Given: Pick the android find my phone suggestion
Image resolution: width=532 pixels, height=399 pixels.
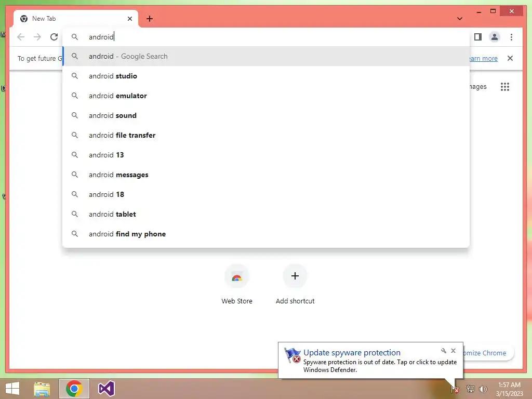Looking at the screenshot, I should coord(266,234).
